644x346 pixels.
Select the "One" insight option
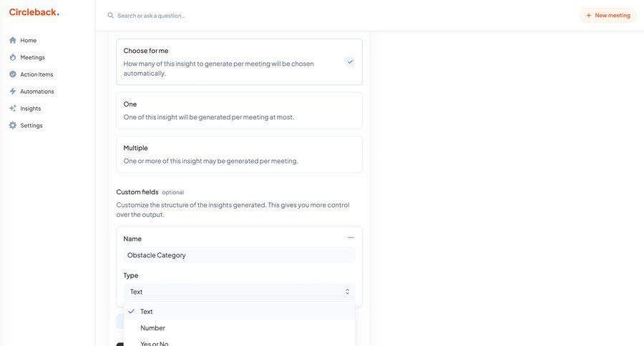coord(239,110)
